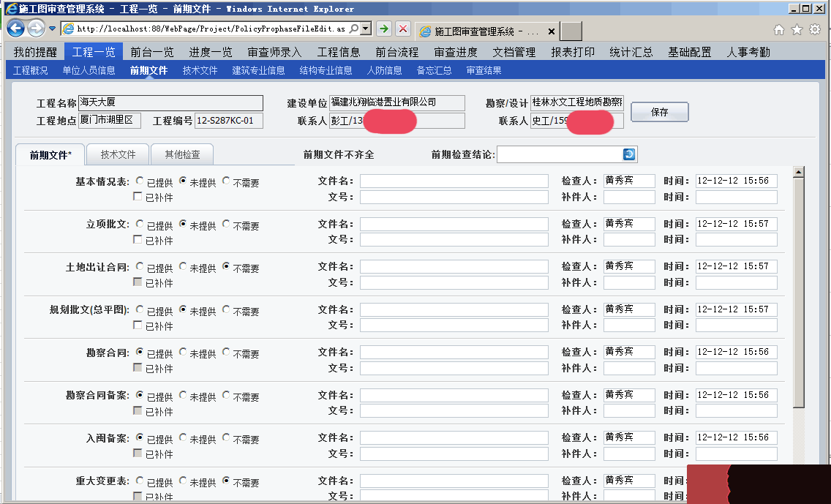This screenshot has height=504, width=831.
Task: Click the vertical scrollbar thumb
Action: click(799, 293)
